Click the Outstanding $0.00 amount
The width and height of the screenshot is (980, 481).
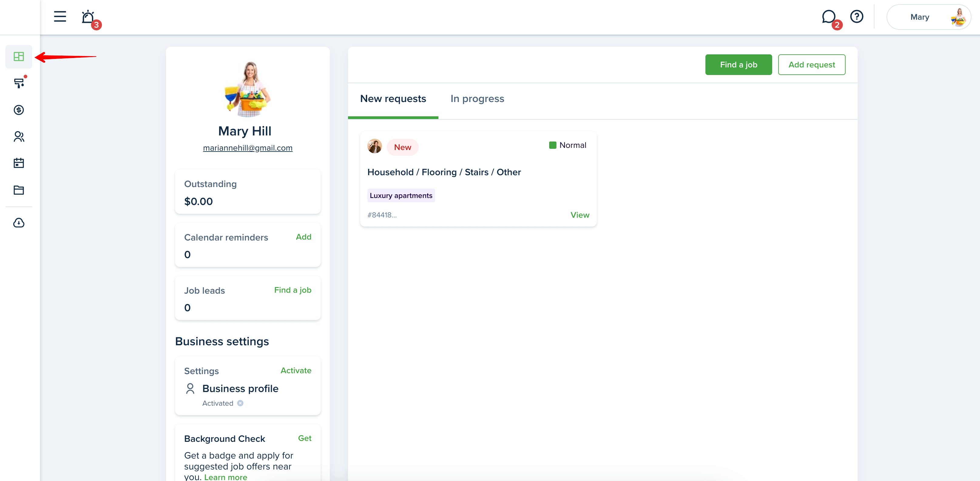pos(198,201)
